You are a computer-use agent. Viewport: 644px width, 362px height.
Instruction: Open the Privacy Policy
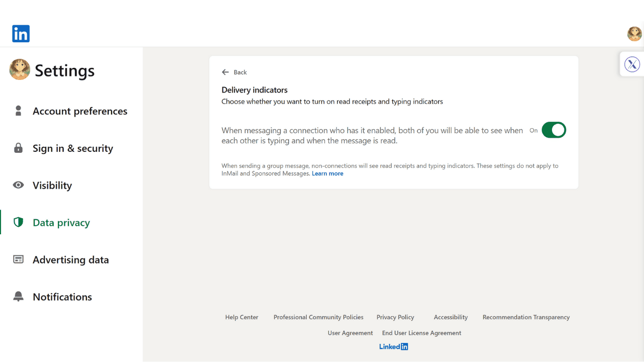395,317
